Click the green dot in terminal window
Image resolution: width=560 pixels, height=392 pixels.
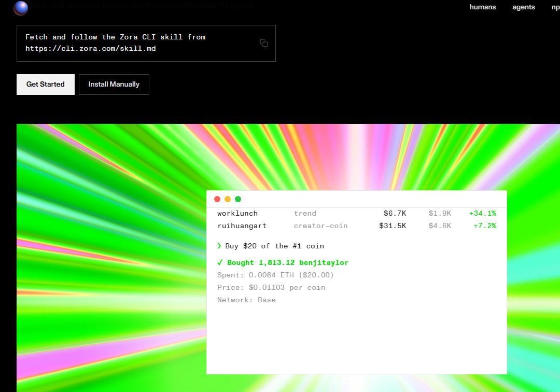[238, 199]
